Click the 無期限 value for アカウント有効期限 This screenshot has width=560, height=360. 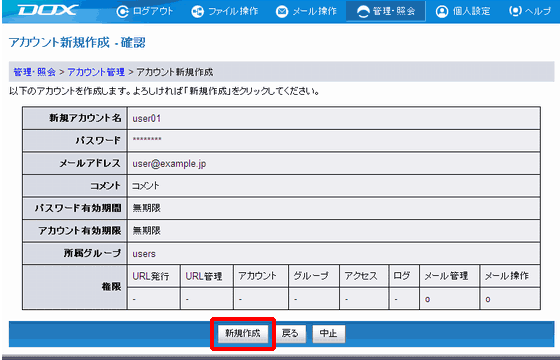146,231
